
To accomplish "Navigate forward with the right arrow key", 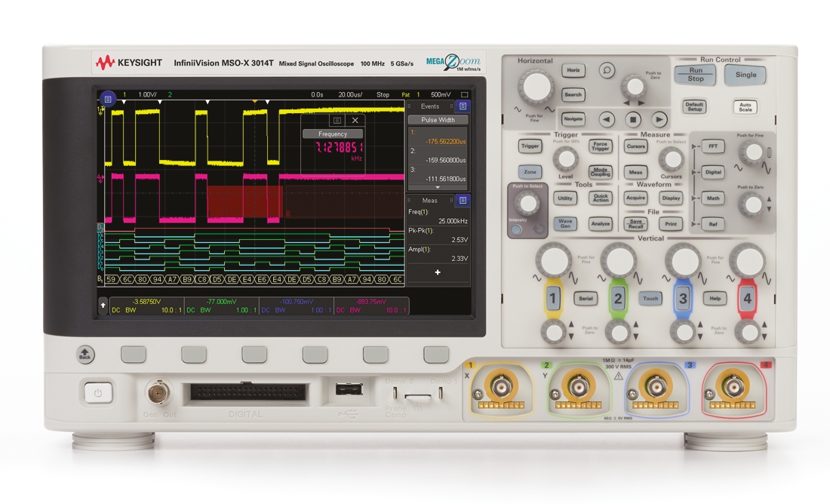I will pyautogui.click(x=659, y=120).
